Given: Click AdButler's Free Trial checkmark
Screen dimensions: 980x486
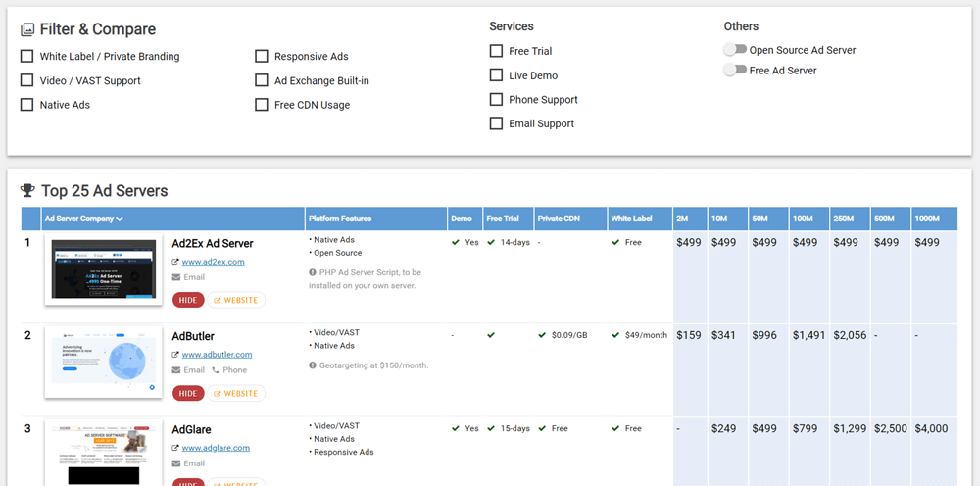Looking at the screenshot, I should (491, 335).
